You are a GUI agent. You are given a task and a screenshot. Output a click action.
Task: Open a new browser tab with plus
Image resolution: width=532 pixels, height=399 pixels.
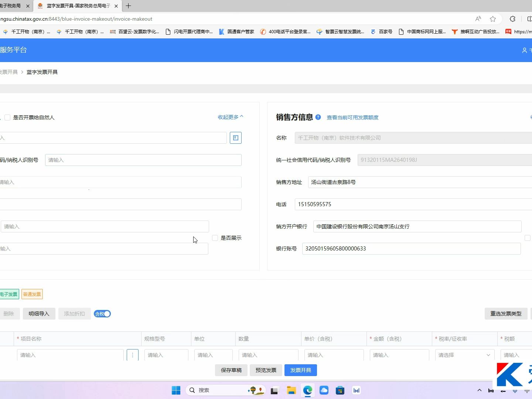click(x=128, y=6)
